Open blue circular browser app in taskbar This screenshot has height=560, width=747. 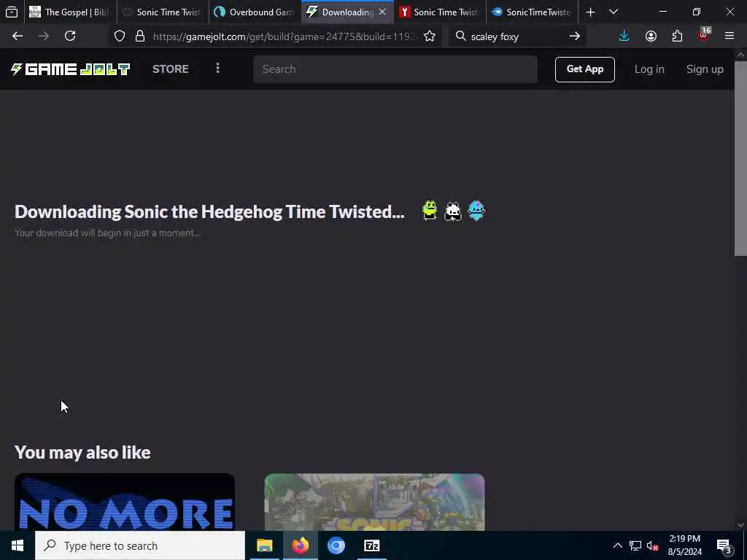point(336,545)
